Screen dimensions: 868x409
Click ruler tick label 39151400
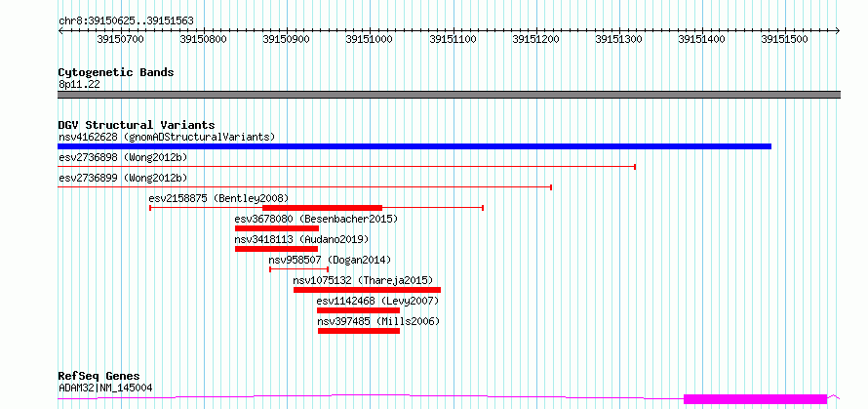pos(701,39)
